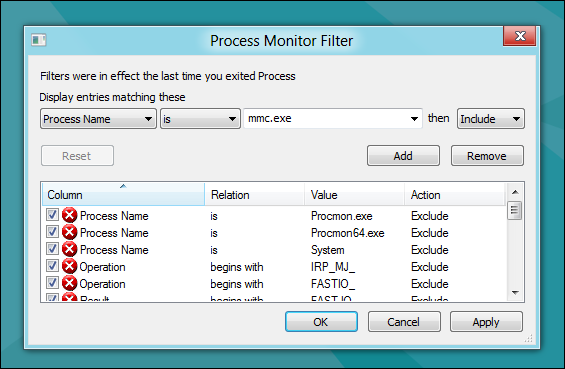
Task: Click 'Process Name' text in Procmon64.exe row
Action: [x=114, y=233]
